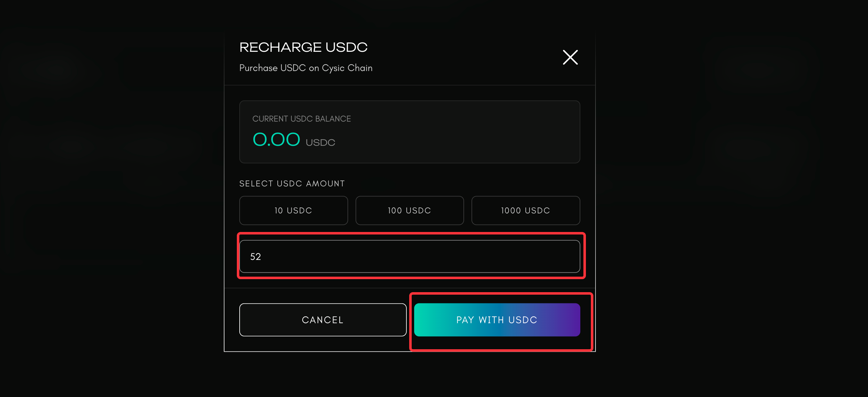Click the Current USDC Balance heading

pyautogui.click(x=301, y=118)
